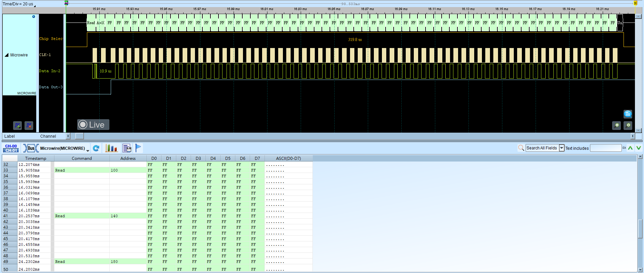
Task: Select the A cursor marker on timeline
Action: 66,3
